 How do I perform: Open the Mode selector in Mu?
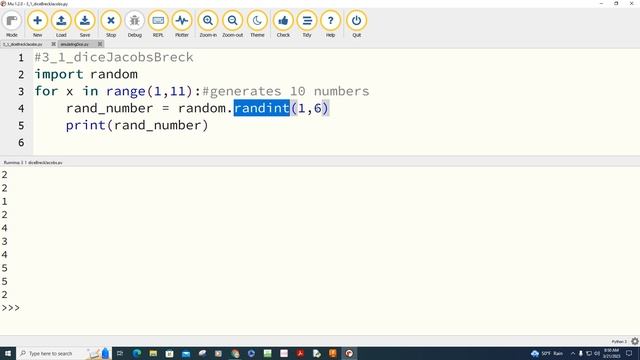point(12,24)
